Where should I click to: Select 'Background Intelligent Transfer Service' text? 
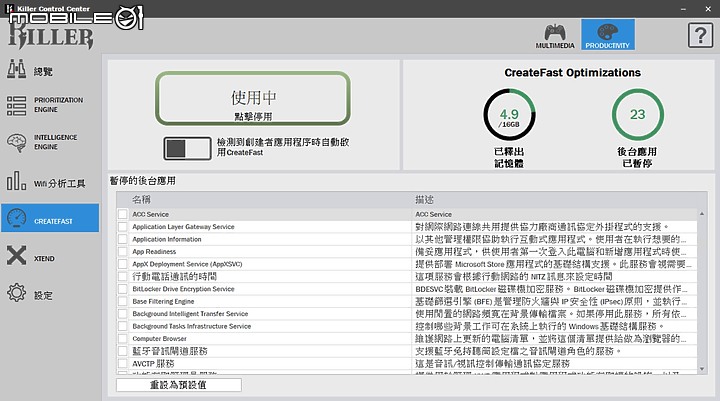[190, 313]
